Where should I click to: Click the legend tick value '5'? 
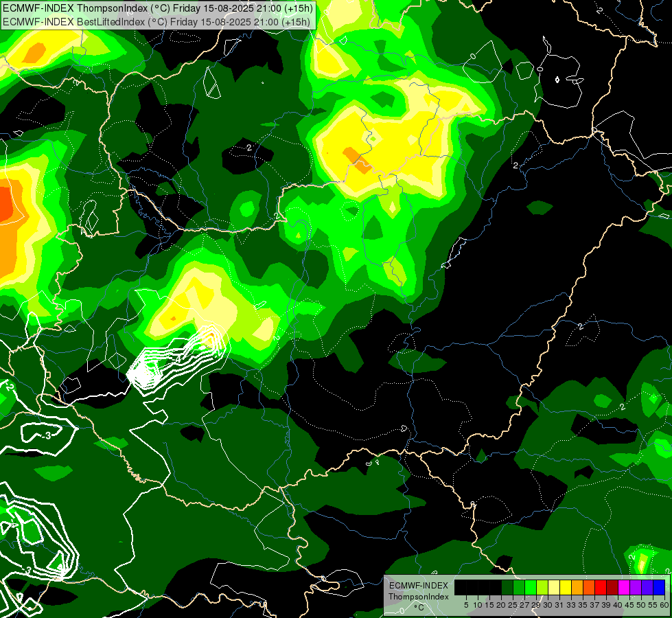(x=466, y=605)
